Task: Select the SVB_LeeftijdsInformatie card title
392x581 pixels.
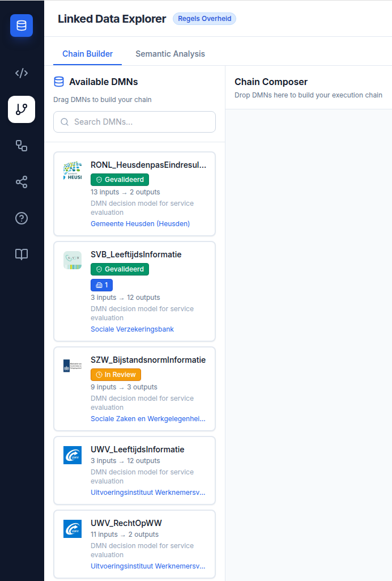Action: pyautogui.click(x=136, y=255)
